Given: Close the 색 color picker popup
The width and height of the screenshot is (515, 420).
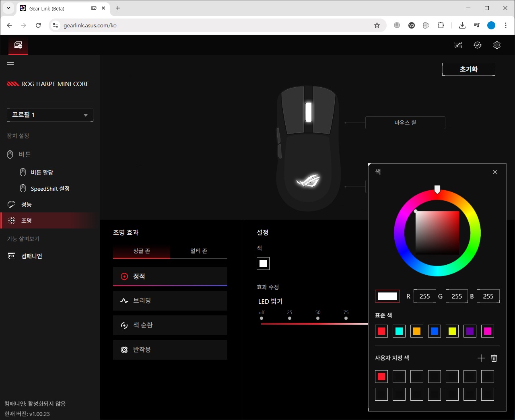Looking at the screenshot, I should [x=495, y=172].
